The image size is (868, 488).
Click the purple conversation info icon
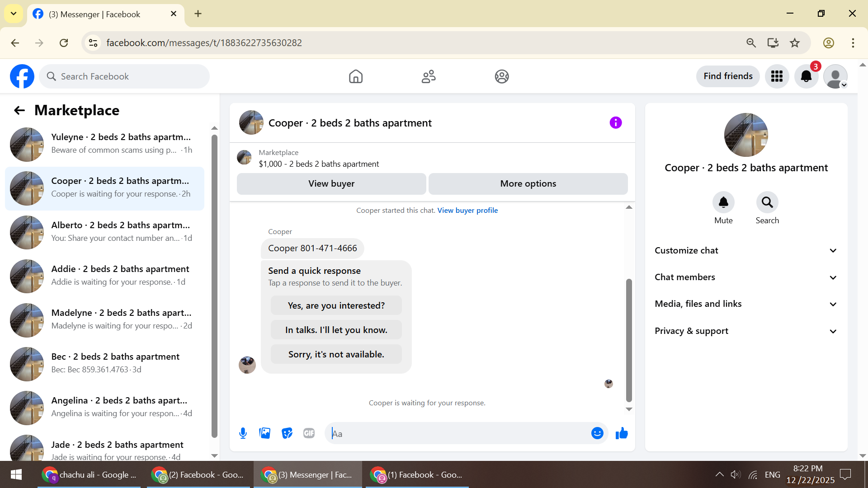coord(616,122)
